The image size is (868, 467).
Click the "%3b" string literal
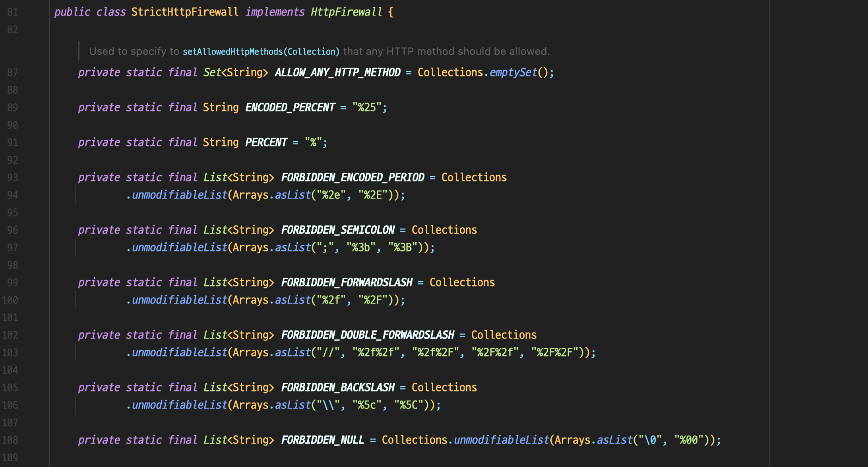click(x=361, y=247)
